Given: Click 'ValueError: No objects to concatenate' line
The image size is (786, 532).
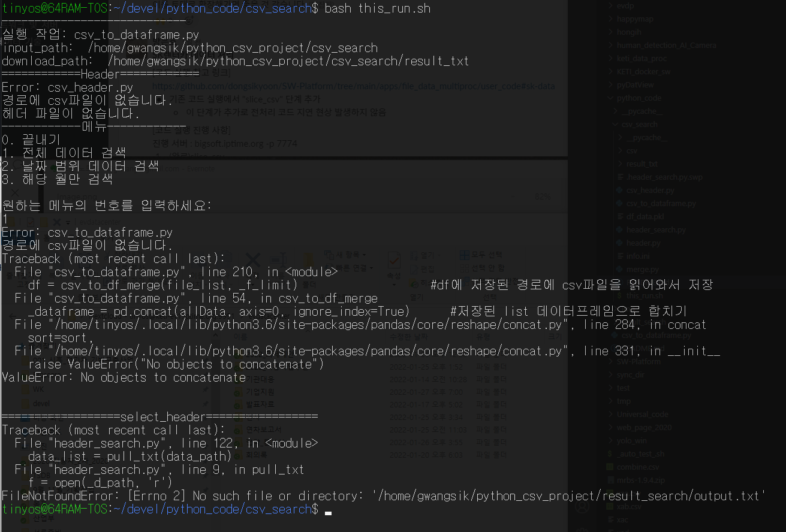Looking at the screenshot, I should pos(124,377).
